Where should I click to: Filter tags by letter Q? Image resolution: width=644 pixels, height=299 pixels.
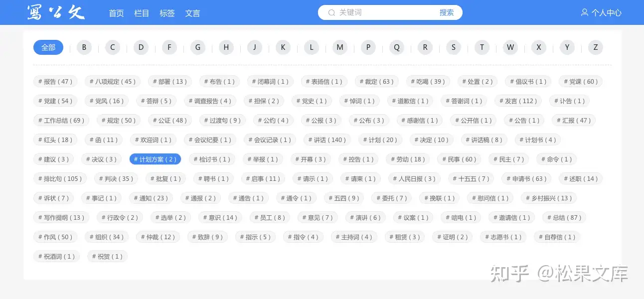click(397, 47)
